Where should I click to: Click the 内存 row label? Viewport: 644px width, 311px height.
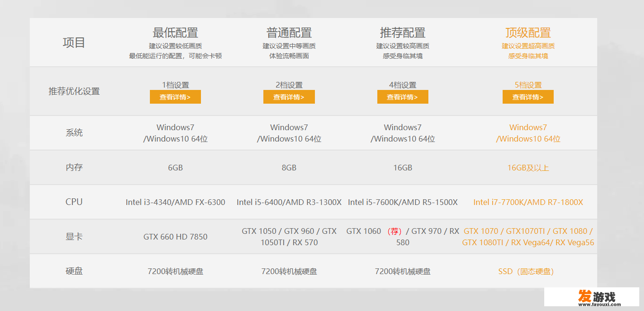pos(74,168)
